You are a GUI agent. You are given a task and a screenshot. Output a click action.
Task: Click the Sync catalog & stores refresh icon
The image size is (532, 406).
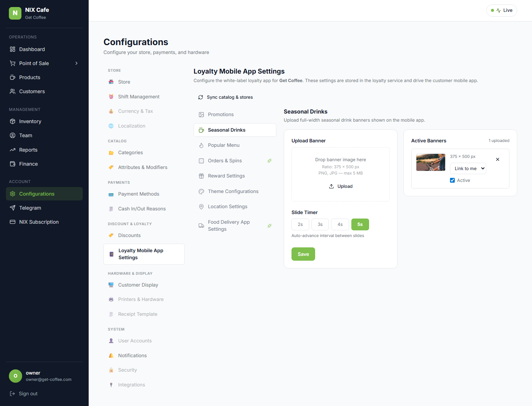pyautogui.click(x=201, y=97)
